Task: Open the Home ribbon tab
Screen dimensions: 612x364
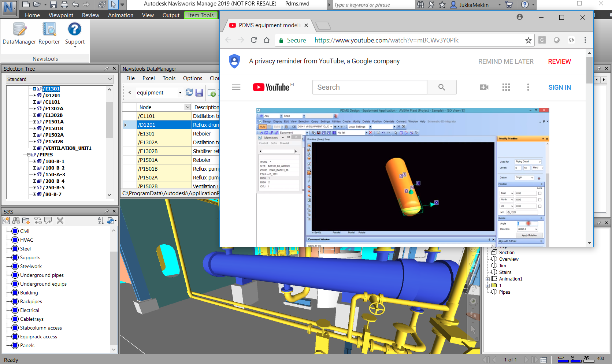Action: (32, 15)
